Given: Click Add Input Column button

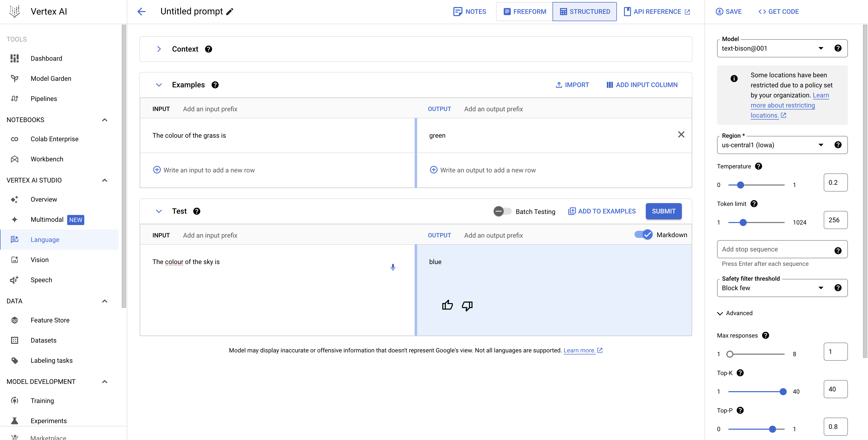Looking at the screenshot, I should tap(642, 85).
